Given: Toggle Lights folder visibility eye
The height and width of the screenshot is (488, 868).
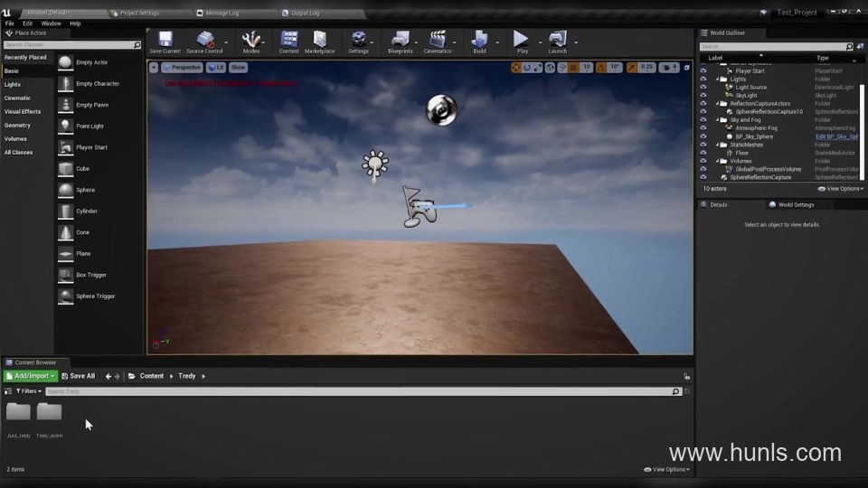Looking at the screenshot, I should coord(703,80).
